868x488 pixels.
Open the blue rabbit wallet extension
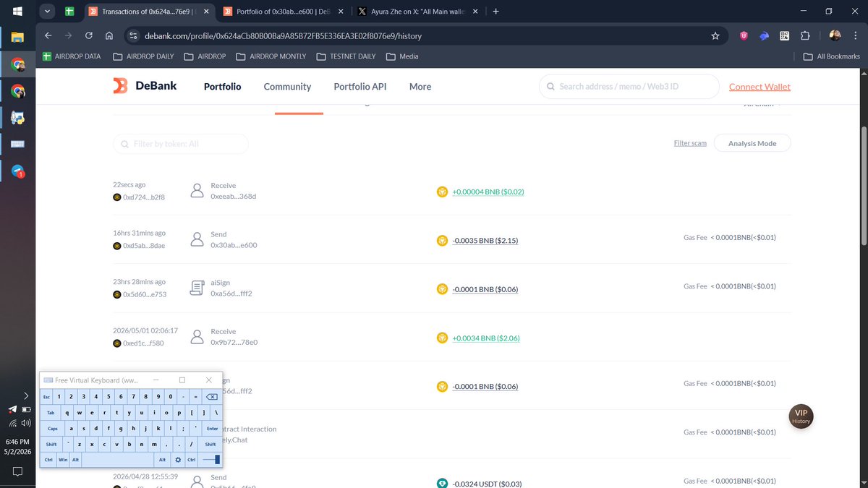click(765, 35)
